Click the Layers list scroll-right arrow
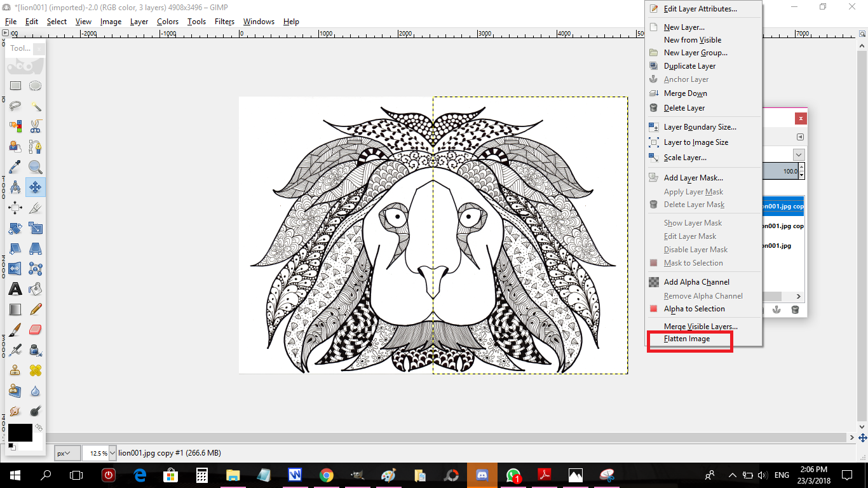The height and width of the screenshot is (488, 868). pyautogui.click(x=799, y=296)
